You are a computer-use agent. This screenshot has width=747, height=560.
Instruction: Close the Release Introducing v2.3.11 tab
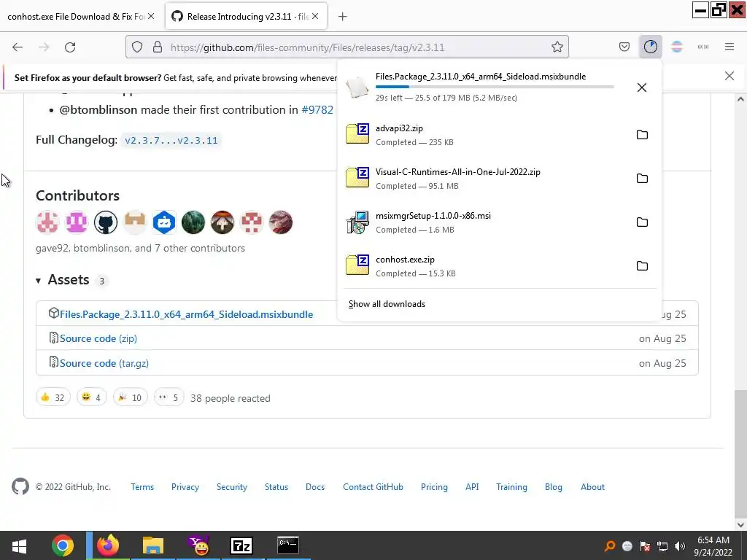tap(315, 16)
